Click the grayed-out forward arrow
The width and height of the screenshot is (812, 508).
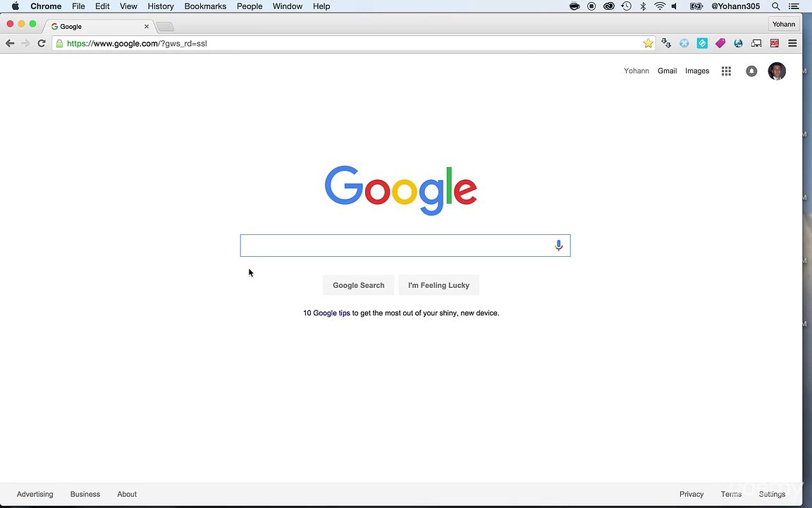tap(25, 44)
